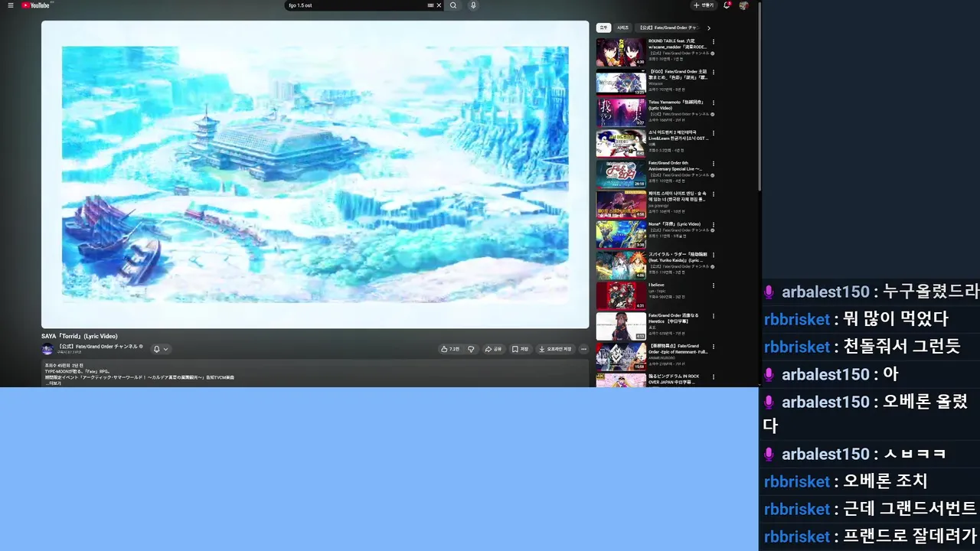Open the 【FGO】Fate/Grand Order 主題歌まとめ thumbnail
The height and width of the screenshot is (551, 980).
pyautogui.click(x=621, y=83)
